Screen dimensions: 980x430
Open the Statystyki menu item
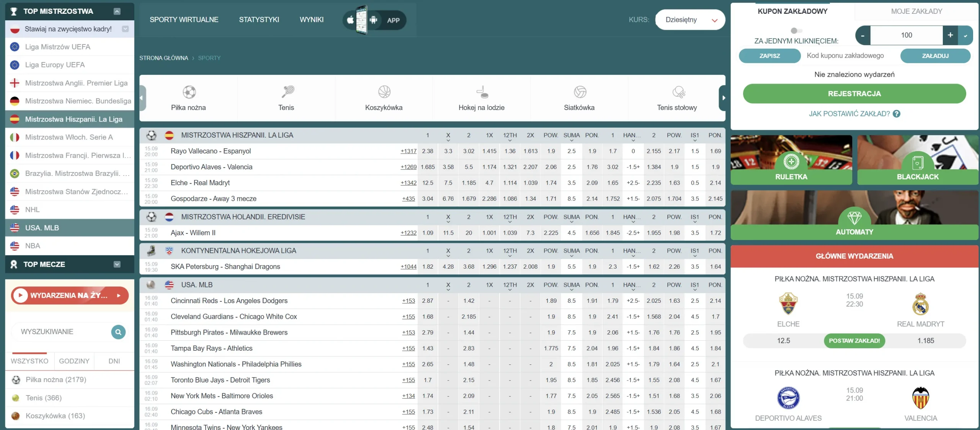coord(259,20)
